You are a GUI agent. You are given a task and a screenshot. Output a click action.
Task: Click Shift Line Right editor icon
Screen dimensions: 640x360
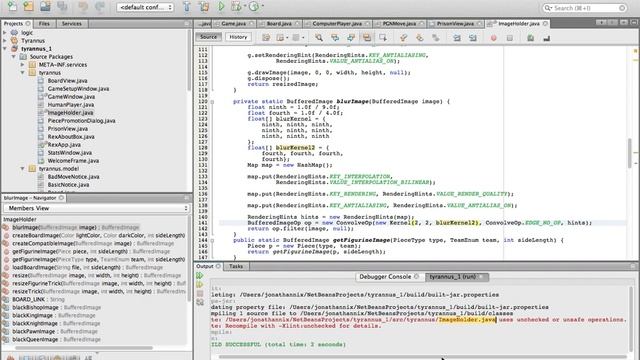(473, 38)
